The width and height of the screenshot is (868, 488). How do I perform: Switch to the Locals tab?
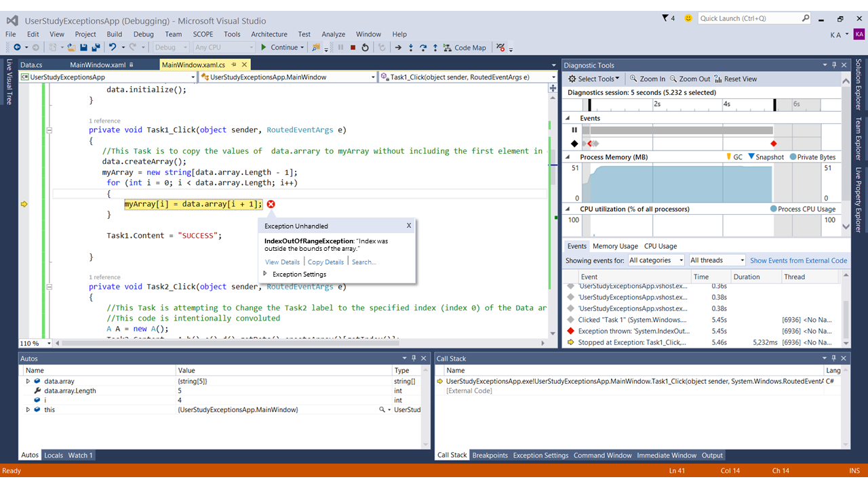(x=54, y=455)
